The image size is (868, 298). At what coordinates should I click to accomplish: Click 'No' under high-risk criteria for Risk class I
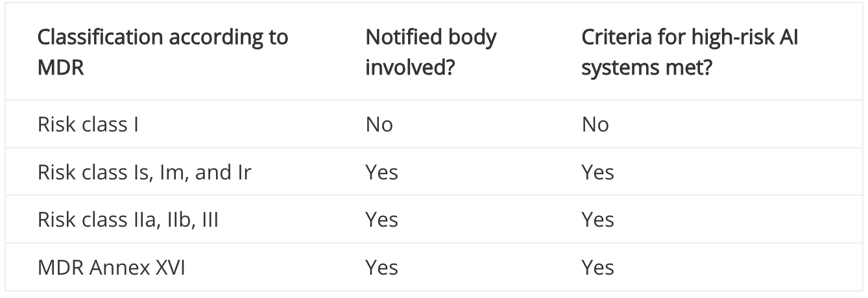click(596, 124)
